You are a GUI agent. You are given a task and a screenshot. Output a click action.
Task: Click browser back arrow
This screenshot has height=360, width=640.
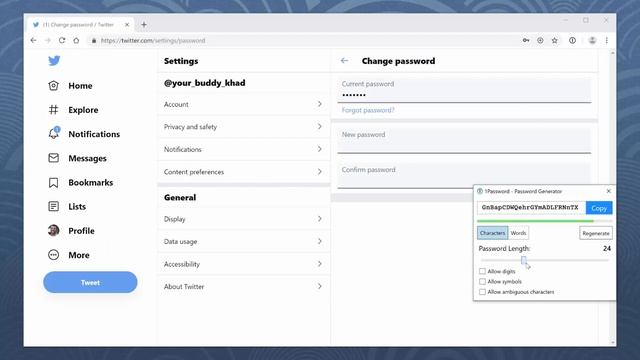click(33, 40)
